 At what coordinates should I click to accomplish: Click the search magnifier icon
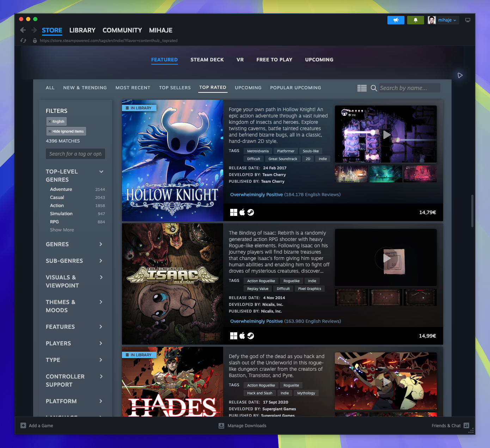click(x=374, y=88)
